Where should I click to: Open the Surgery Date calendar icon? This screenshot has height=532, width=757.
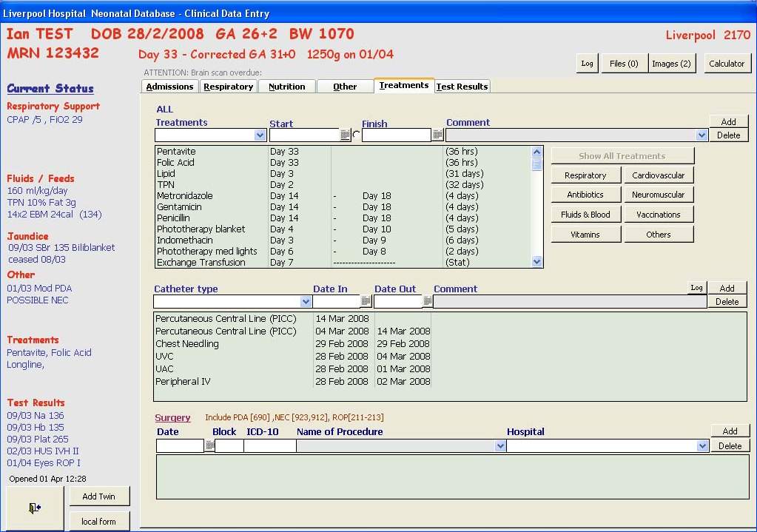209,446
